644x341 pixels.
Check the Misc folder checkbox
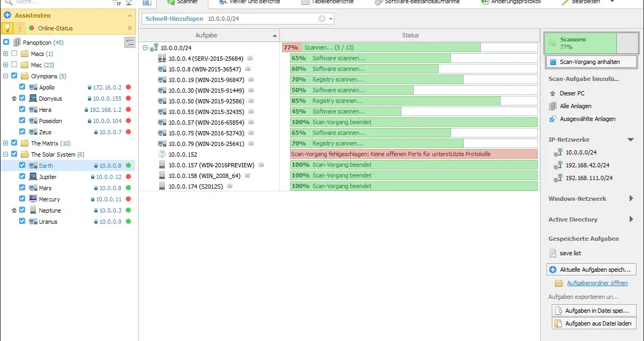point(14,65)
